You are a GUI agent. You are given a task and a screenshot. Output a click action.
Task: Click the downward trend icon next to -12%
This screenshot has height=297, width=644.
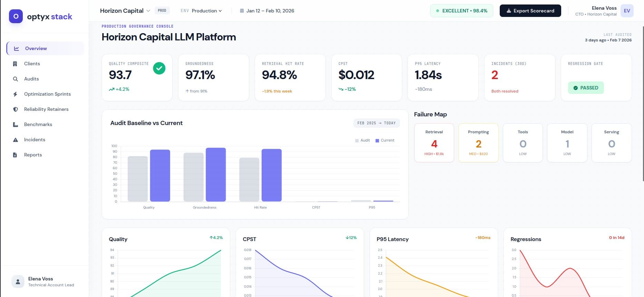coord(341,89)
